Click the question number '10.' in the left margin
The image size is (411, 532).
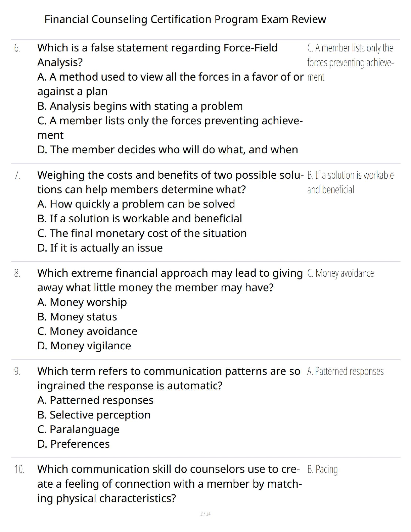pos(19,469)
